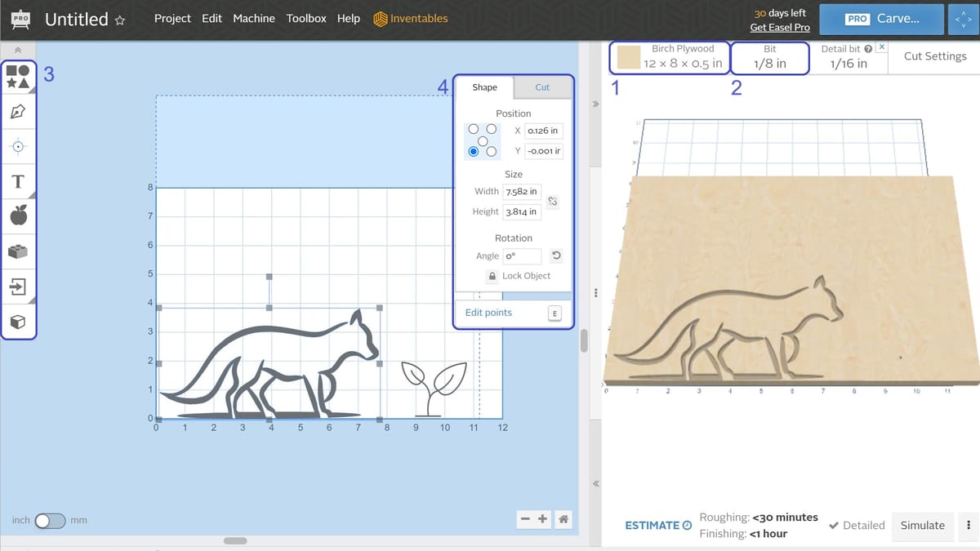The height and width of the screenshot is (551, 980).
Task: Switch to the Cut tab
Action: [x=542, y=87]
